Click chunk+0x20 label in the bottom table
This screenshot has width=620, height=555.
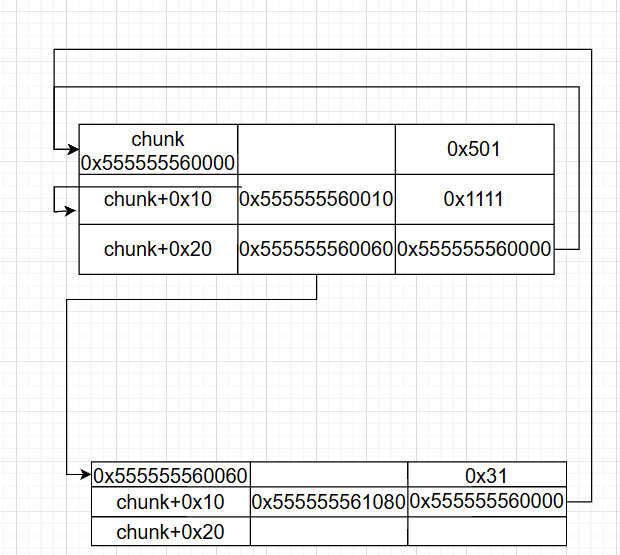point(170,531)
